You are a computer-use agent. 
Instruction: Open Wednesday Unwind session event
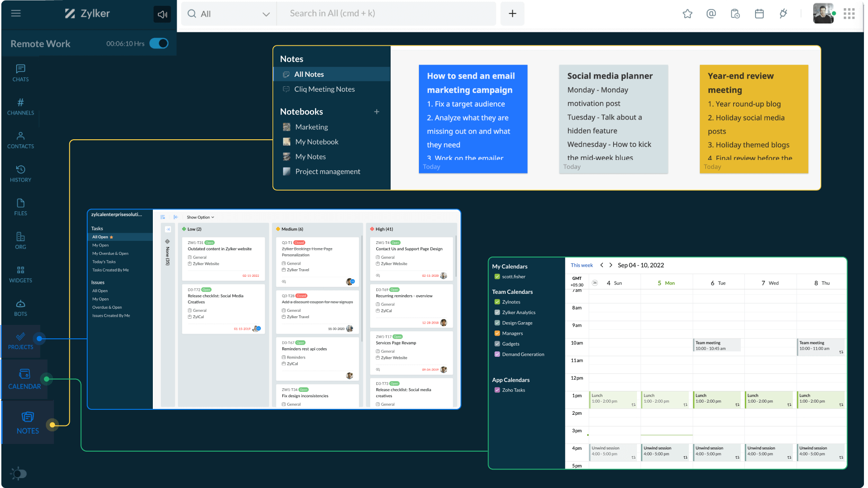(x=769, y=452)
